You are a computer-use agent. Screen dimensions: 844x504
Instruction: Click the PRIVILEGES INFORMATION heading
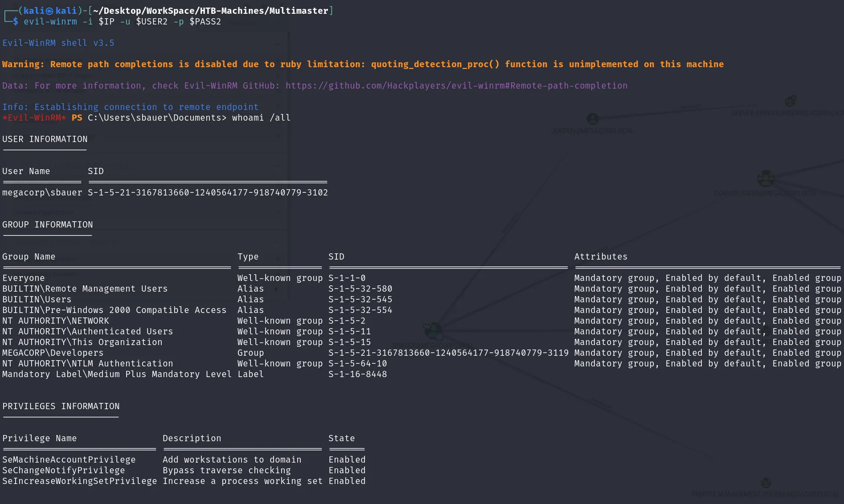61,406
